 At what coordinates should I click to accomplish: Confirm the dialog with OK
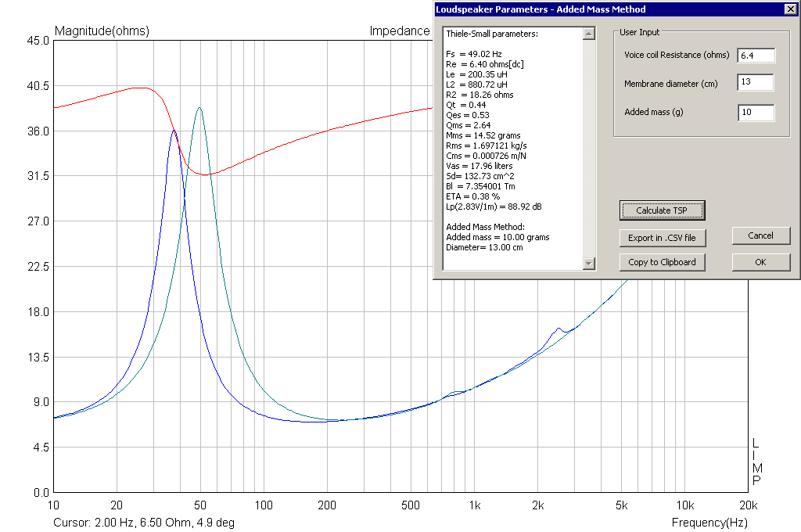(760, 262)
